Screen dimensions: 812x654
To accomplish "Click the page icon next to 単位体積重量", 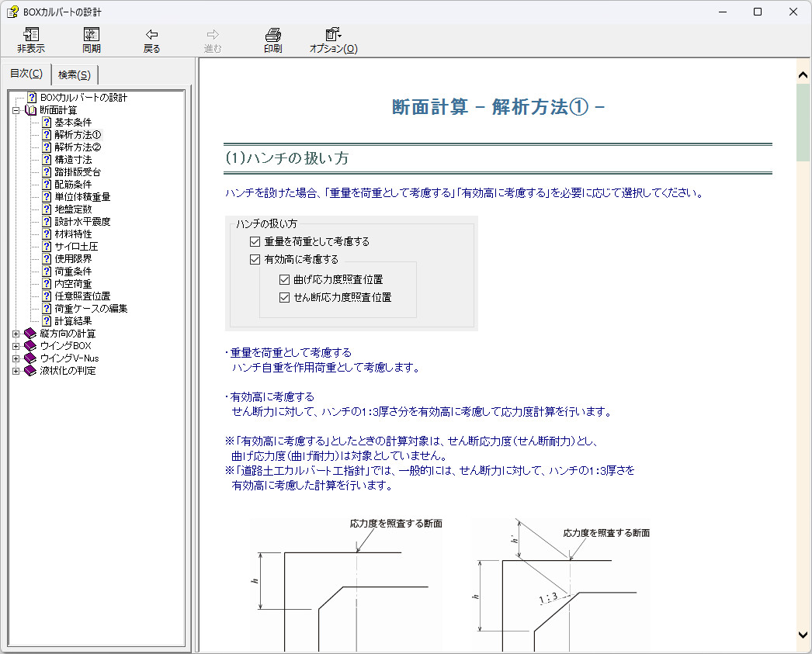I will coord(47,196).
